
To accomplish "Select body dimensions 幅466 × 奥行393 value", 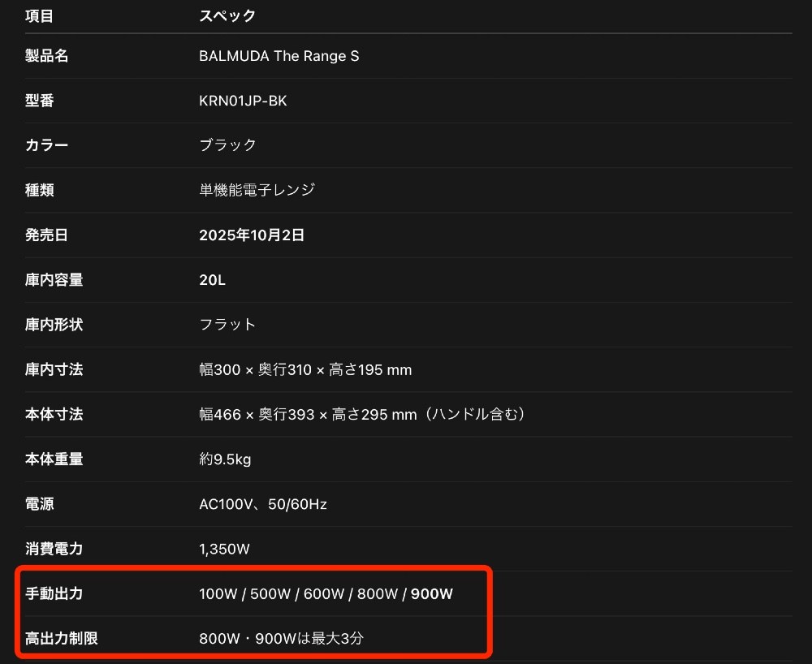I will pos(362,414).
